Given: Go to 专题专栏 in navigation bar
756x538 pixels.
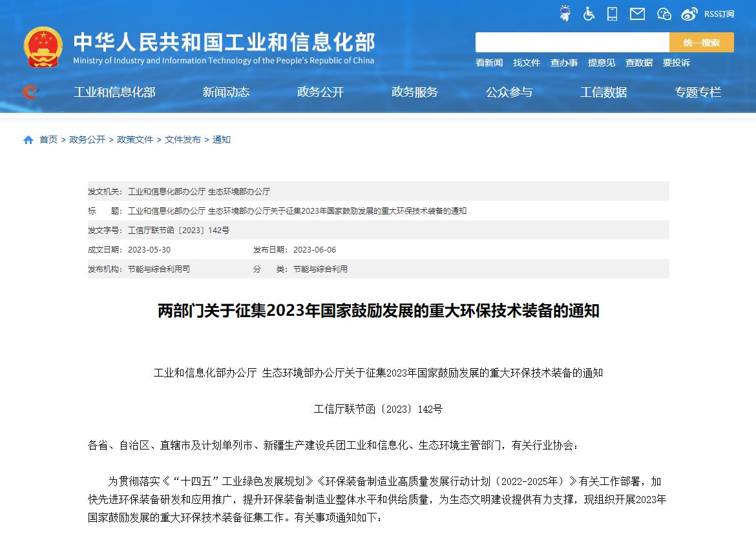Looking at the screenshot, I should click(x=697, y=92).
